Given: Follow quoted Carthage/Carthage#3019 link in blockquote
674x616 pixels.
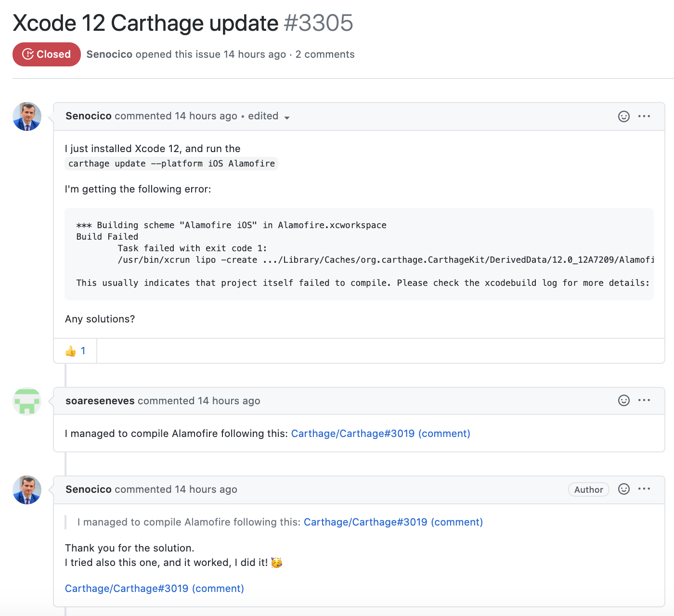Looking at the screenshot, I should coord(393,522).
